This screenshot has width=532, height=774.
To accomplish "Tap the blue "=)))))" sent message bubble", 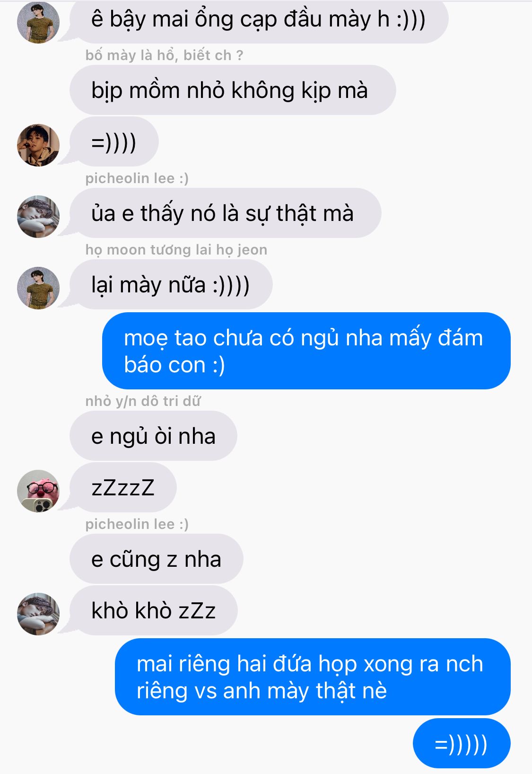I will tap(462, 743).
